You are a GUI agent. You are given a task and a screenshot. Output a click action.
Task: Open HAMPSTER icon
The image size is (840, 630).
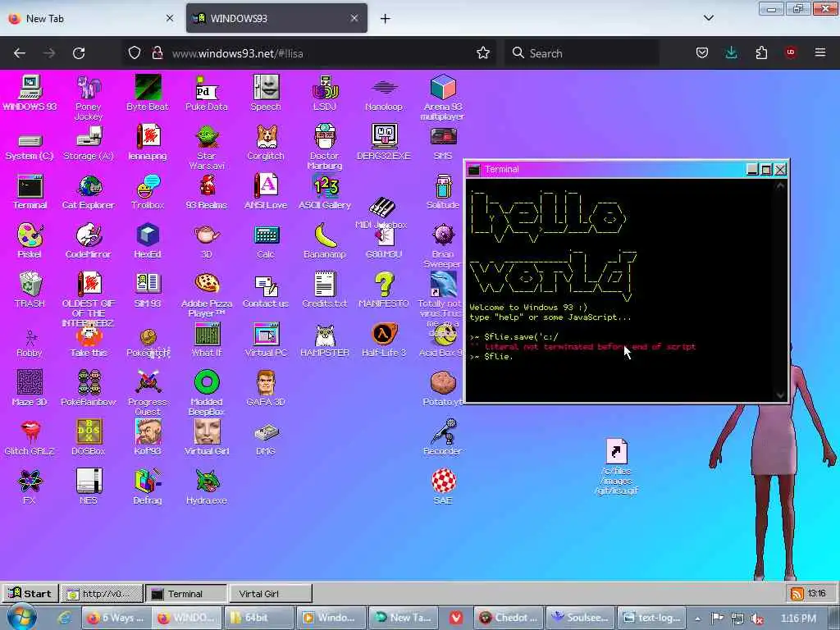tap(325, 340)
